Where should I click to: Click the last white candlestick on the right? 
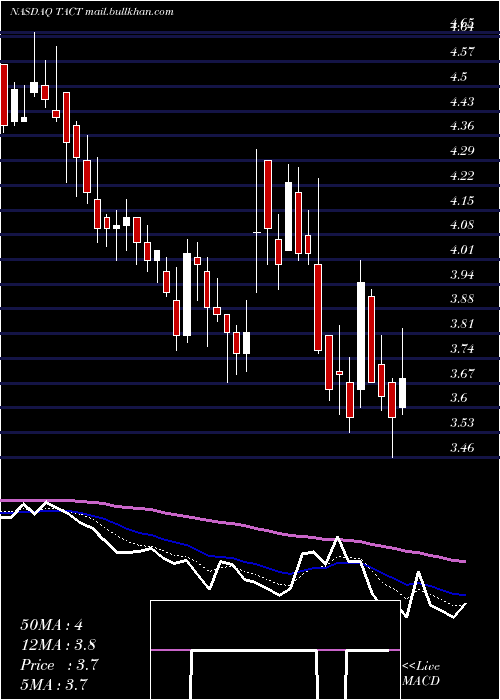click(x=403, y=393)
